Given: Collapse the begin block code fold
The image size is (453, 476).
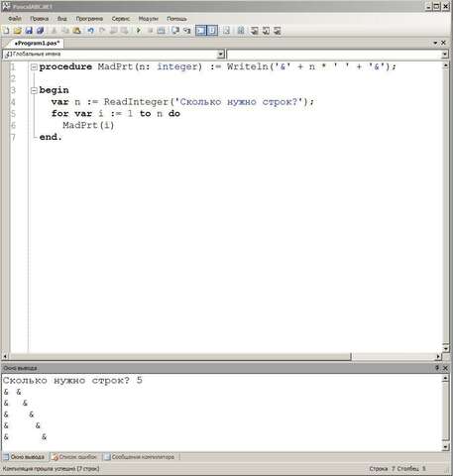Looking at the screenshot, I should pos(34,90).
